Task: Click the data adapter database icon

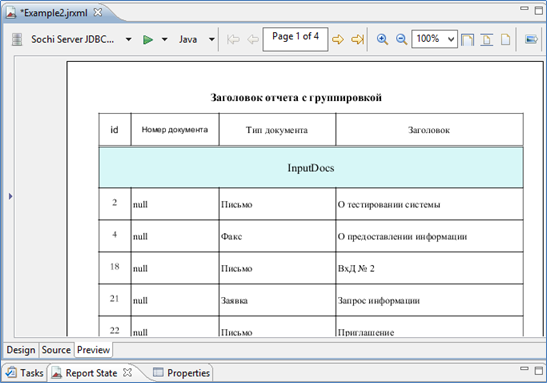Action: (x=17, y=39)
